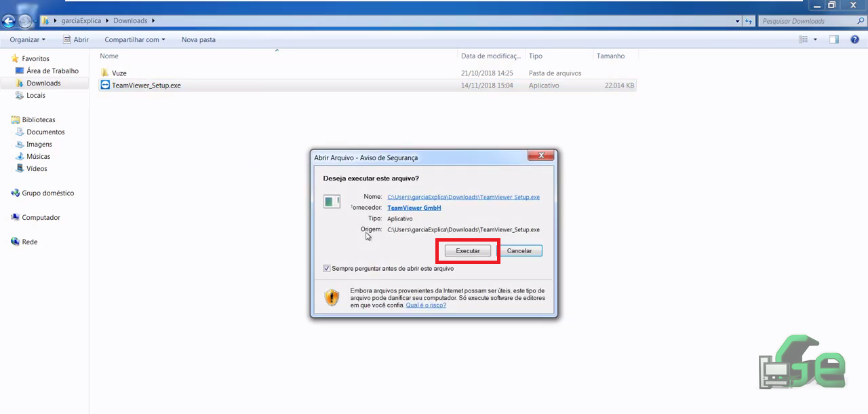Click Abrir in the Explorer toolbar
This screenshot has height=414, width=868.
[76, 39]
